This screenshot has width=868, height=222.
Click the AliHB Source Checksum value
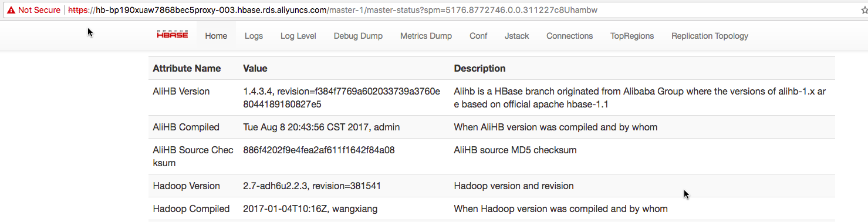pyautogui.click(x=319, y=150)
